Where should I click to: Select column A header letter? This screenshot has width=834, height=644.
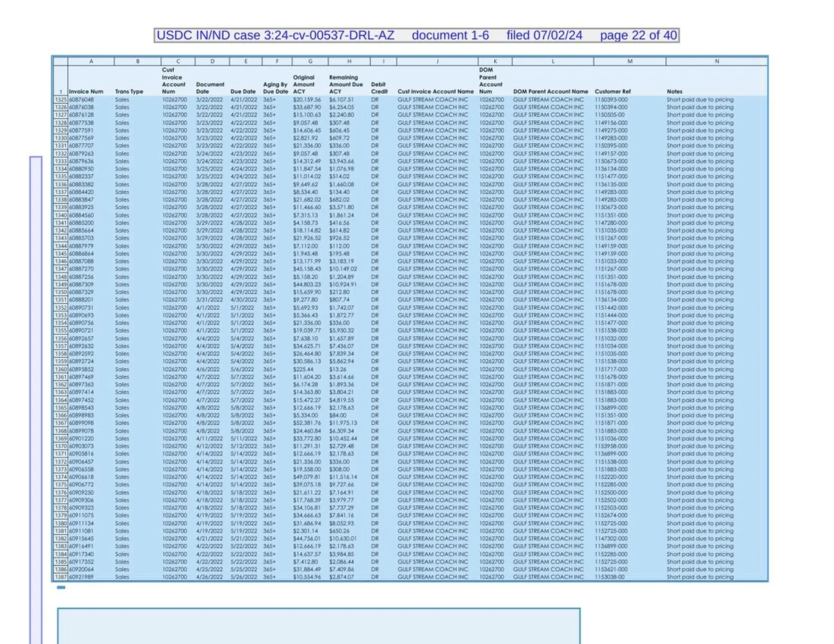90,61
